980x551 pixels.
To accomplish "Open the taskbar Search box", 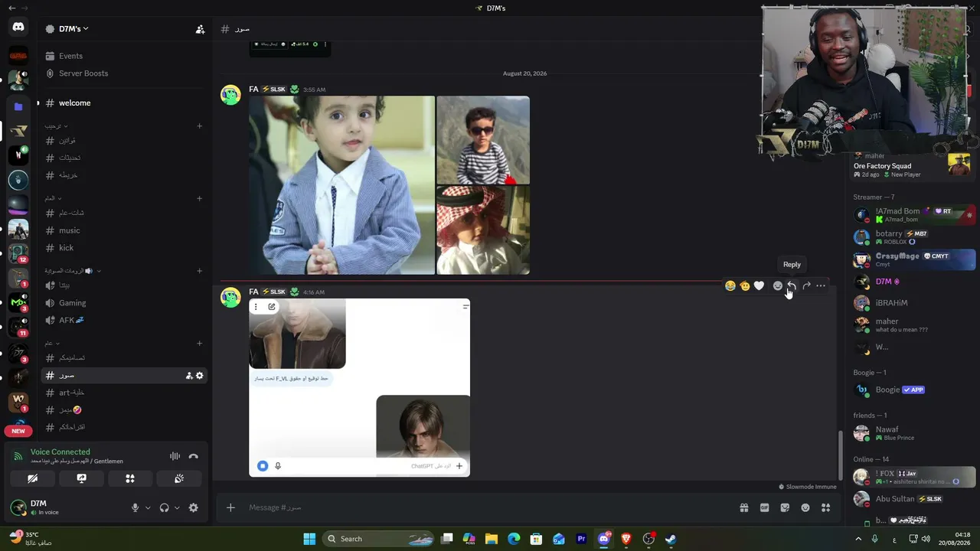I will tap(377, 539).
